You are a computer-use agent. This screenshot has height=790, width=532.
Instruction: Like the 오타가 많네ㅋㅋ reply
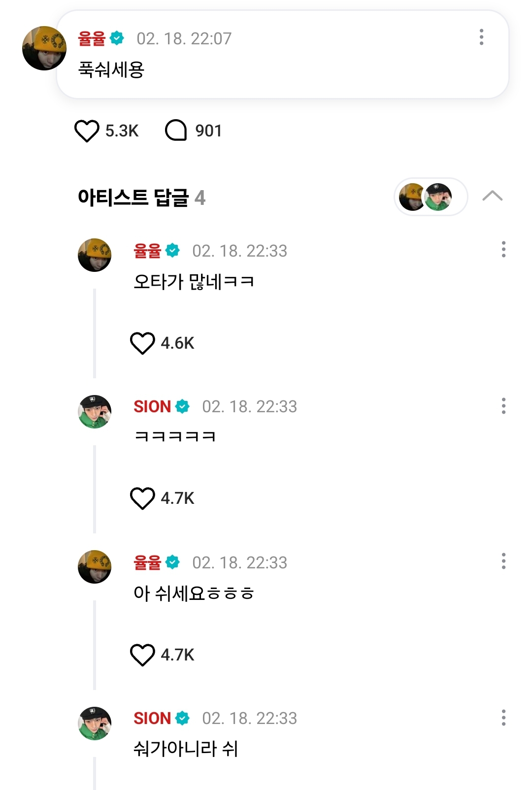pyautogui.click(x=142, y=343)
